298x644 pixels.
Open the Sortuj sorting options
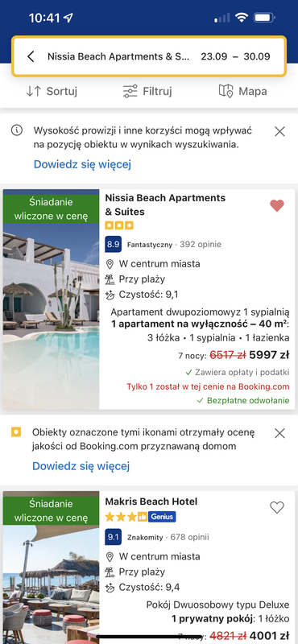tap(52, 91)
